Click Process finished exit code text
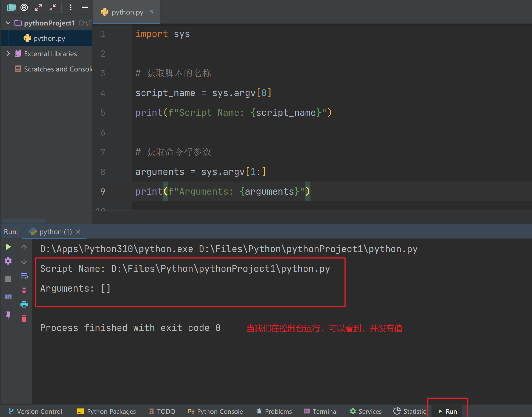The image size is (532, 417). click(x=130, y=328)
